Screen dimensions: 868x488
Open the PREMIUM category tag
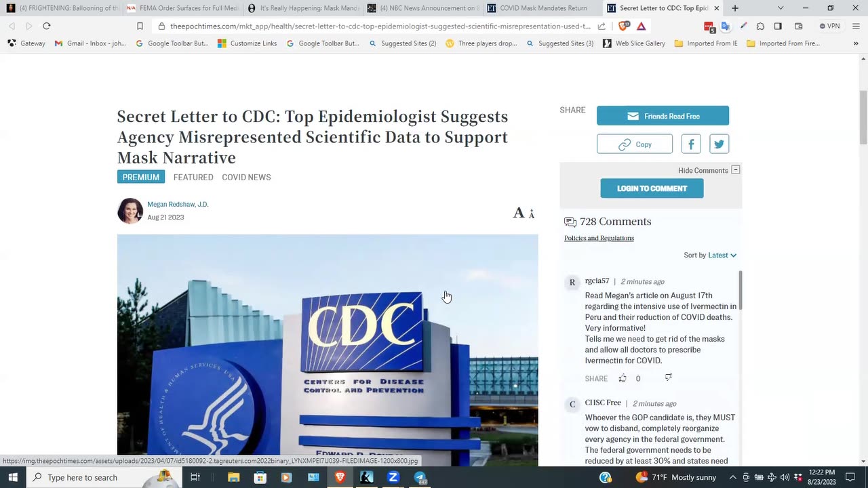141,177
